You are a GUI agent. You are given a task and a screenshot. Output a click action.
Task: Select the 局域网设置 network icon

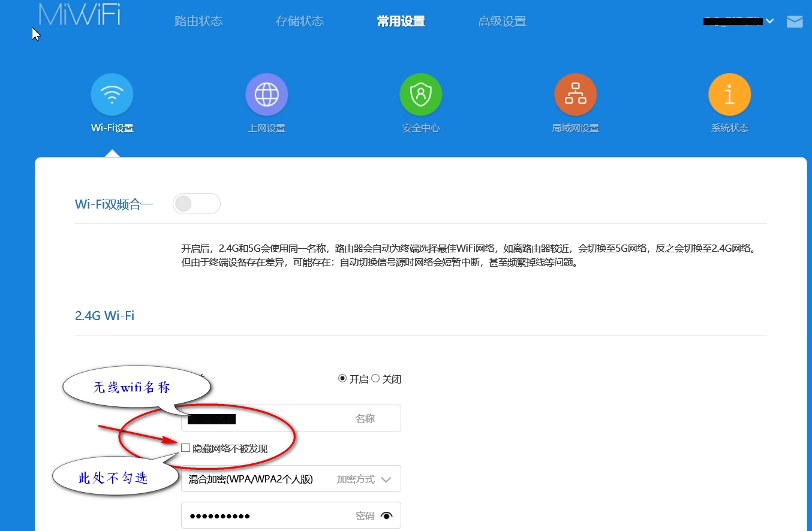coord(575,95)
